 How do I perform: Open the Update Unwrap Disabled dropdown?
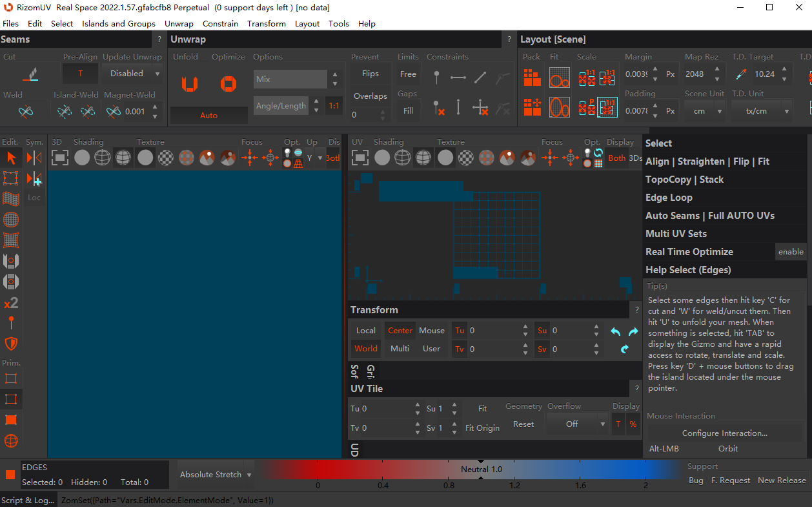coord(133,74)
